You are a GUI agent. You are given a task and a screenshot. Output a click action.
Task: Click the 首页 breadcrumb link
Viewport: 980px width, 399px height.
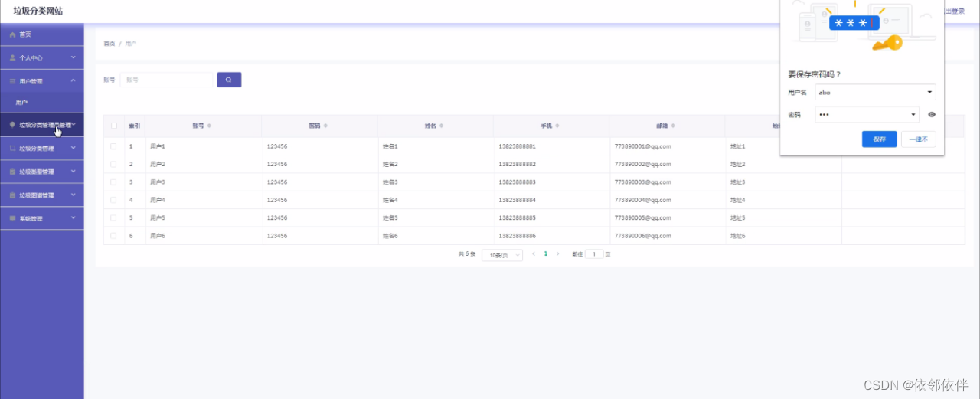tap(109, 44)
